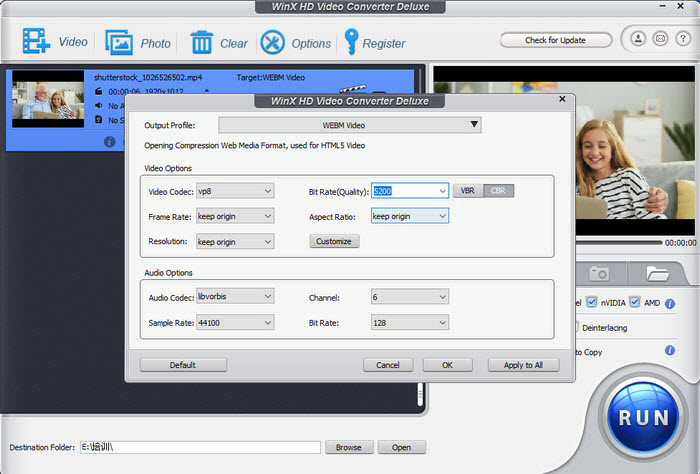700x474 pixels.
Task: Select CBR bit rate mode
Action: pos(498,191)
